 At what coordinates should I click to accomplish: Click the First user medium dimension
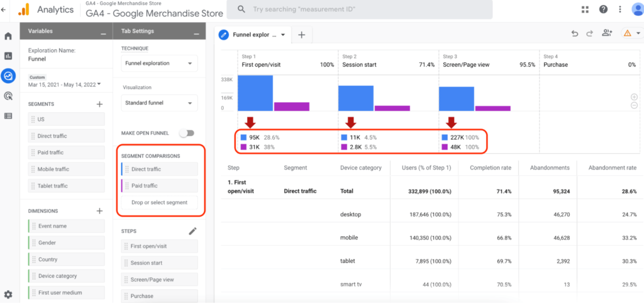tap(66, 293)
